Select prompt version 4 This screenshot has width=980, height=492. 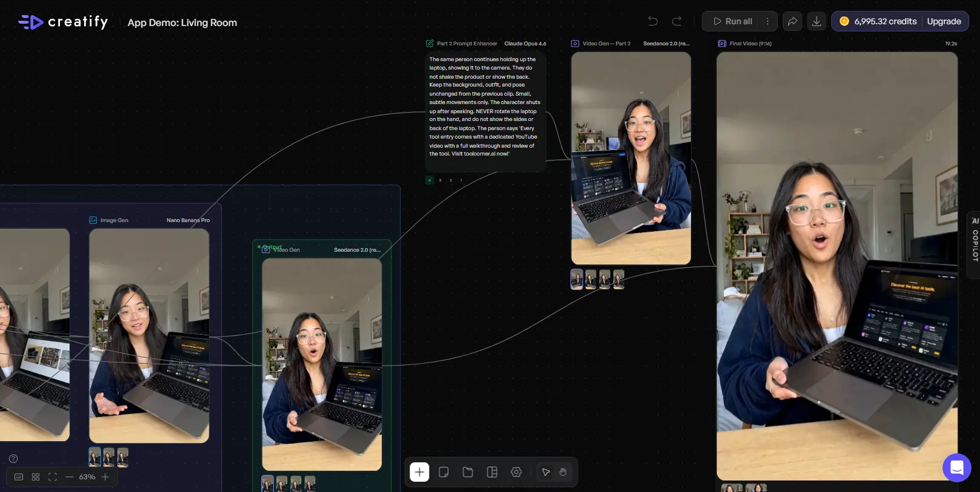[x=430, y=180]
